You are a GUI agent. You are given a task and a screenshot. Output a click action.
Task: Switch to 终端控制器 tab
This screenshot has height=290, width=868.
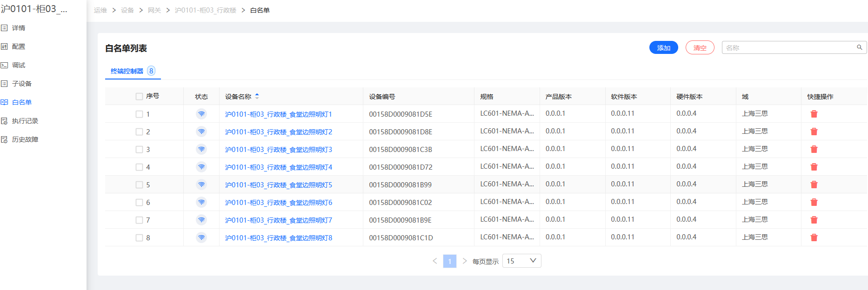(x=133, y=71)
